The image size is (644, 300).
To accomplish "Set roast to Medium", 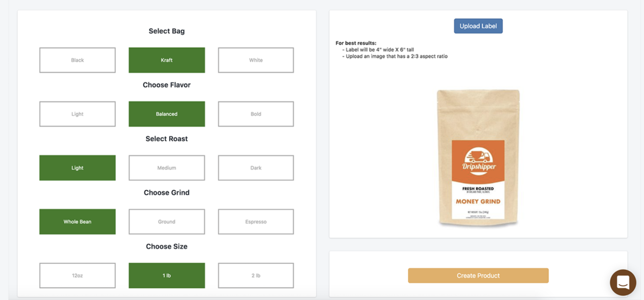I will click(167, 168).
